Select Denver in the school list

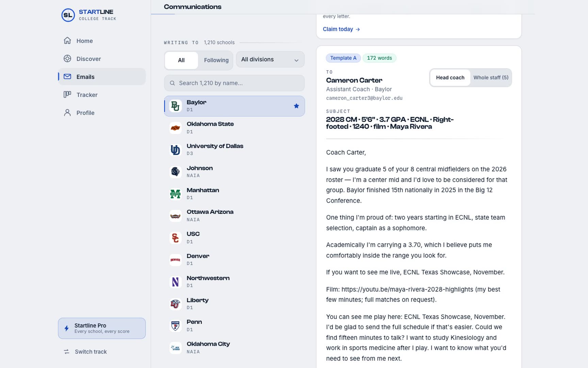[x=234, y=260]
